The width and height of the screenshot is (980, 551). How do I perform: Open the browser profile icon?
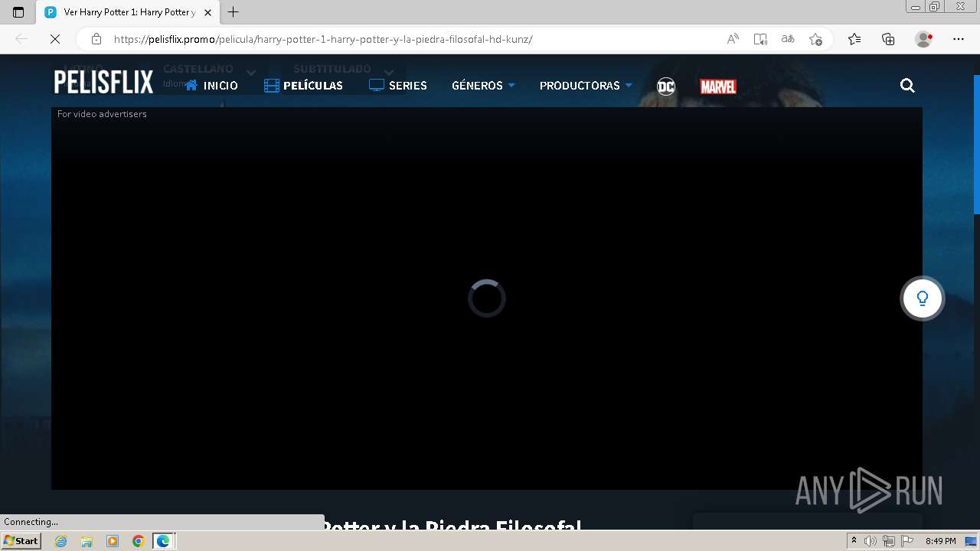(x=923, y=39)
